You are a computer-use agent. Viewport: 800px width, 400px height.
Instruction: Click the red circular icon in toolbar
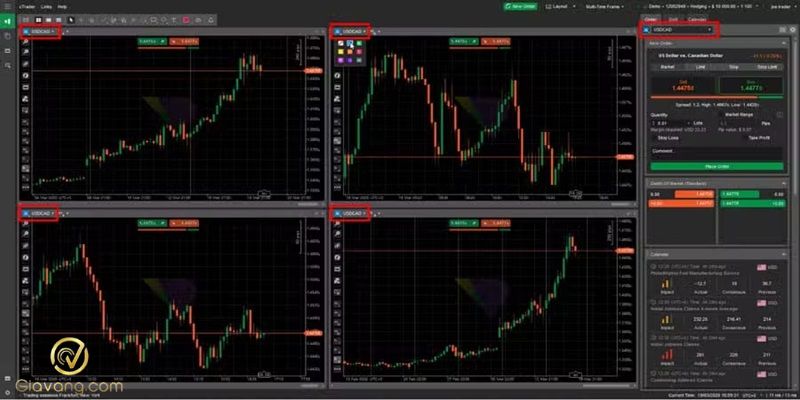tap(186, 20)
